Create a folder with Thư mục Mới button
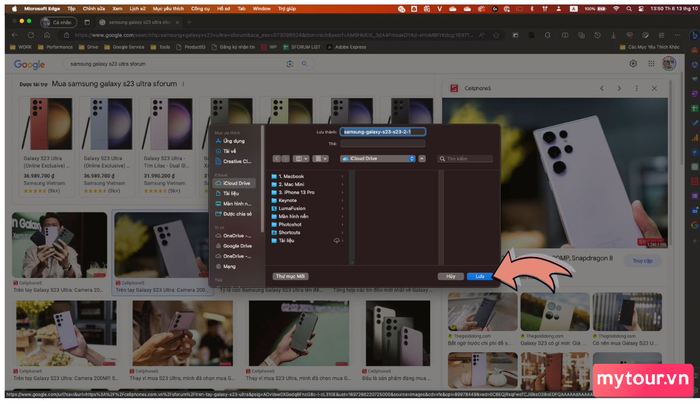This screenshot has width=700, height=405. 290,276
